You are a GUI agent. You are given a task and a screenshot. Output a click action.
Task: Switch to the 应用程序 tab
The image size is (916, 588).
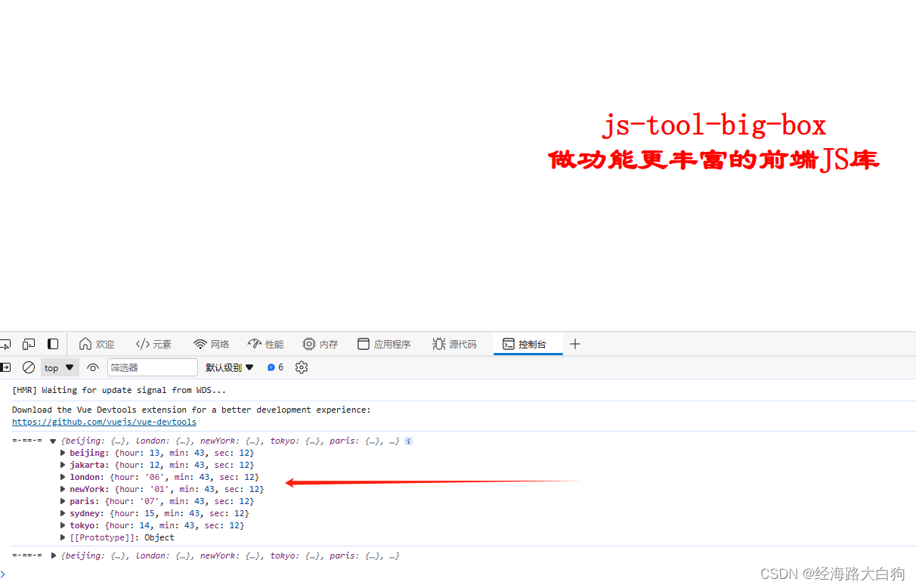point(384,344)
